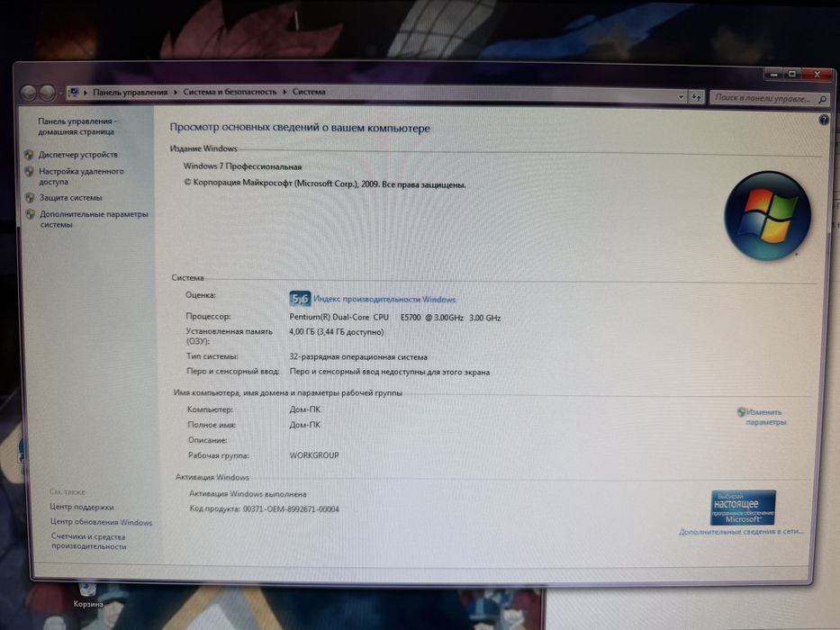The width and height of the screenshot is (840, 630).
Task: Select the 'Корзина' desktop icon
Action: [88, 596]
